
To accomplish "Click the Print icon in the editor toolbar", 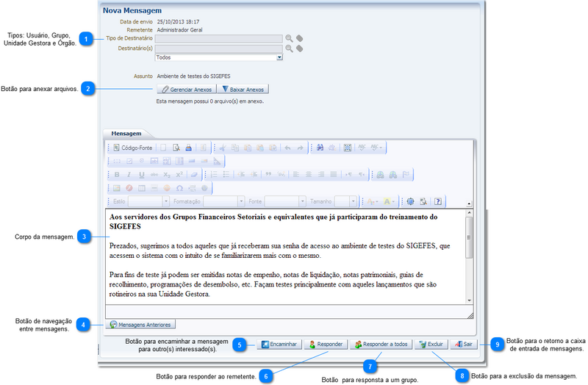I will pos(189,148).
